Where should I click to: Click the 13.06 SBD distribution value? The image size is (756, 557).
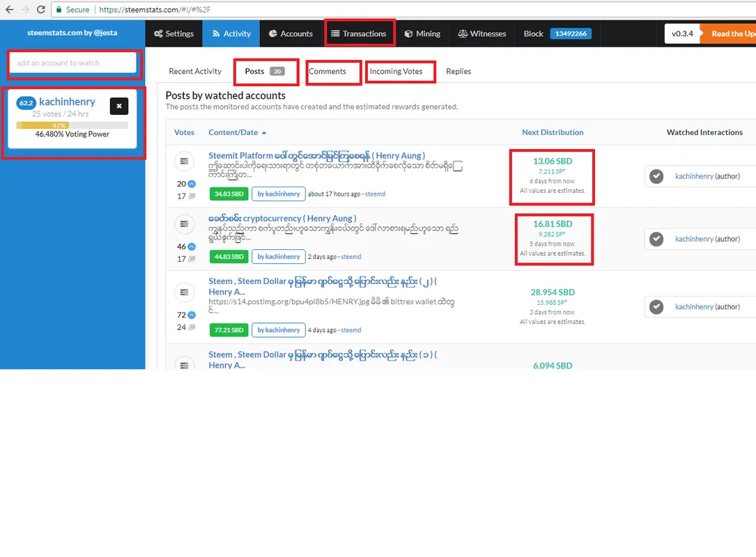click(553, 162)
